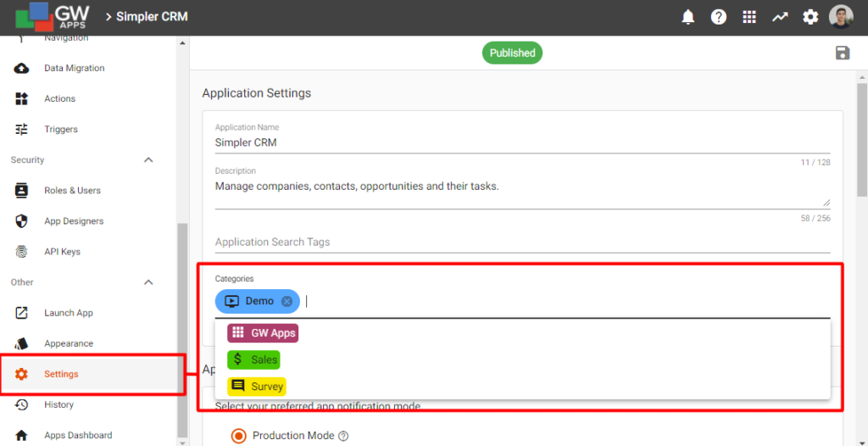The height and width of the screenshot is (446, 868).
Task: Click the Application Settings heading
Action: tap(256, 93)
